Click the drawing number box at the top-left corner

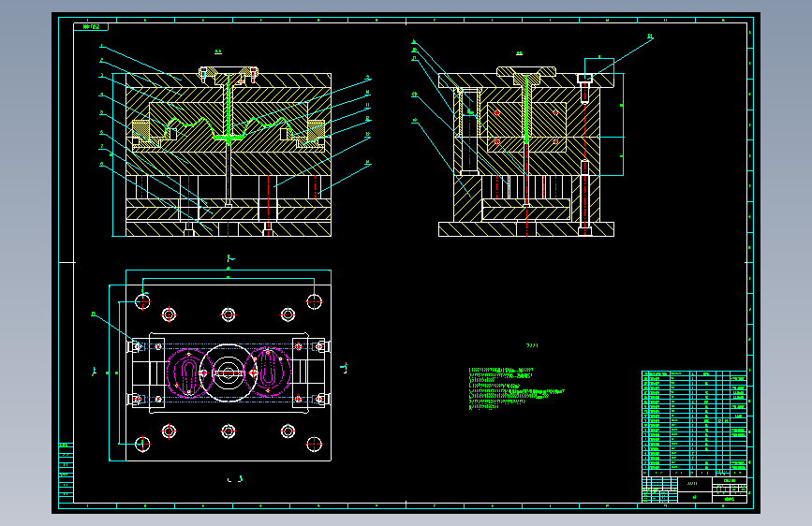[x=91, y=26]
